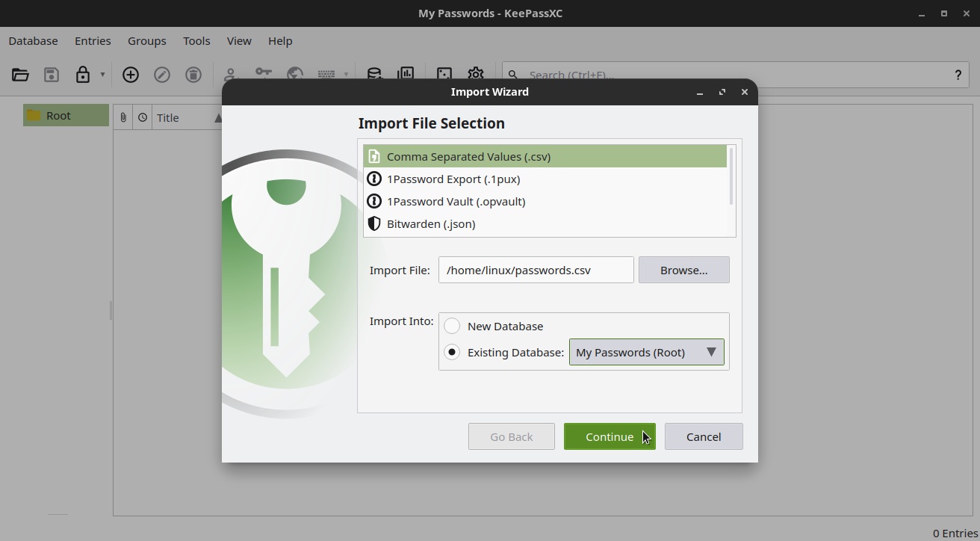Select Bitwarden (.json) import format

(x=545, y=223)
